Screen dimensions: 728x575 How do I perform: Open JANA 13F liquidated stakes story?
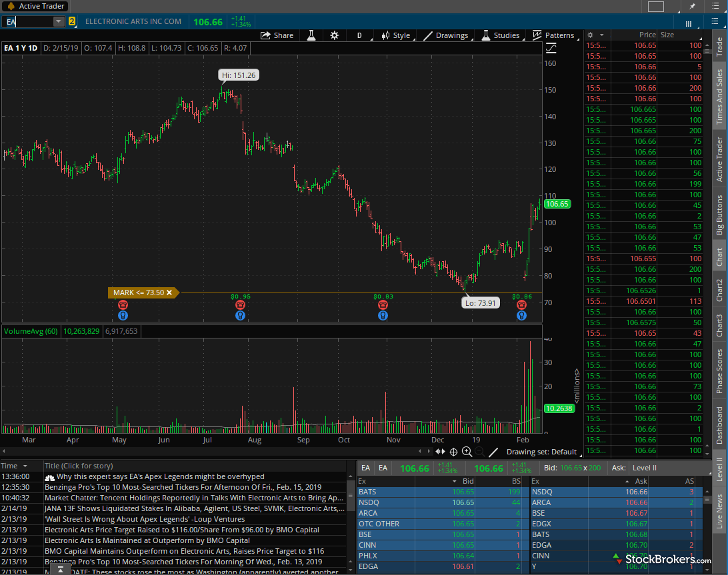click(195, 508)
